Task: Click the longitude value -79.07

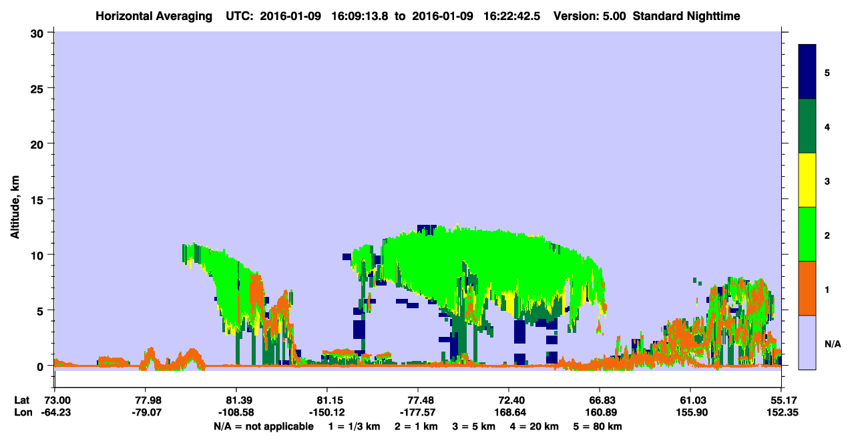Action: pos(145,412)
